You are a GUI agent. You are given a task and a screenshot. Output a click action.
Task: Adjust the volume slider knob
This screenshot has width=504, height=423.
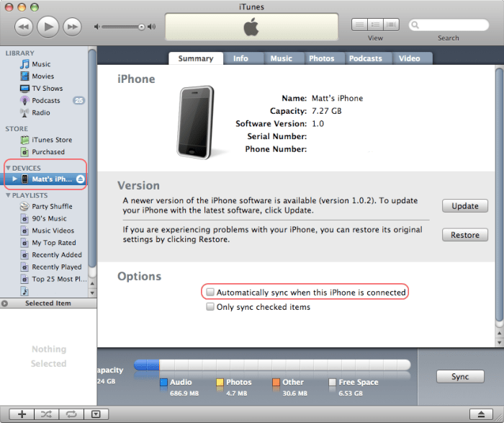pyautogui.click(x=141, y=27)
